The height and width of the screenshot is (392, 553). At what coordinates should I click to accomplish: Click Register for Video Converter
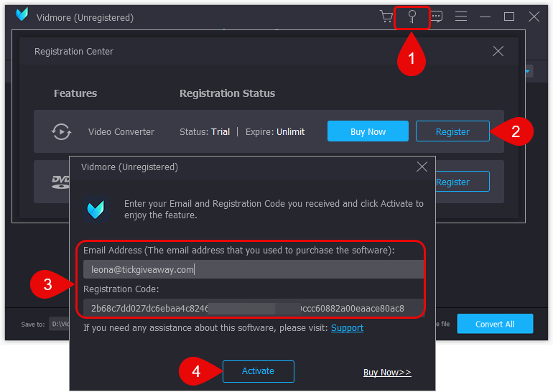pos(452,131)
